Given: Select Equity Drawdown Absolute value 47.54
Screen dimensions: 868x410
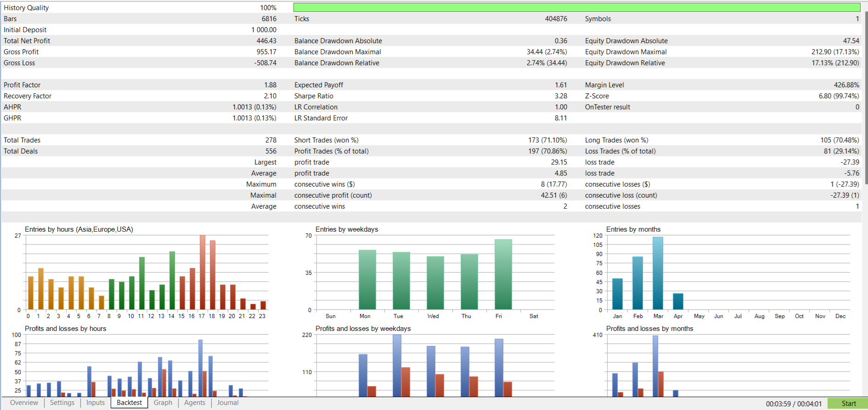Looking at the screenshot, I should 851,41.
